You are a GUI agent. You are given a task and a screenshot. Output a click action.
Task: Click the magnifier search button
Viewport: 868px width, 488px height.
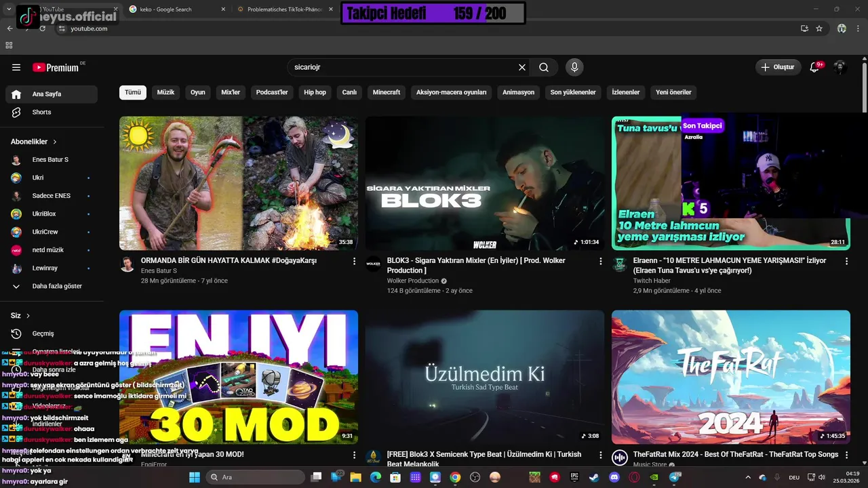(x=544, y=67)
